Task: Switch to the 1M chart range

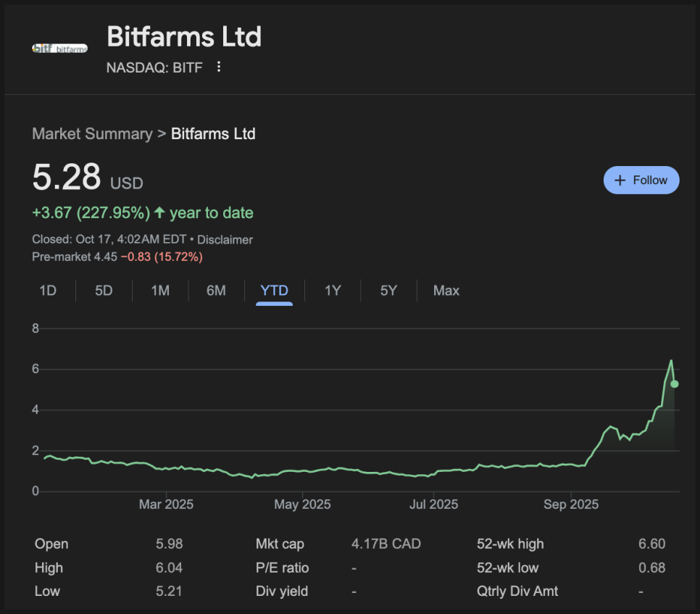Action: click(160, 291)
